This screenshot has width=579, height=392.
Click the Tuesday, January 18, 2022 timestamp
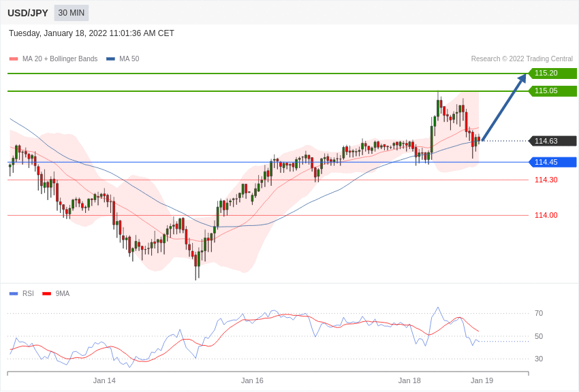(91, 33)
